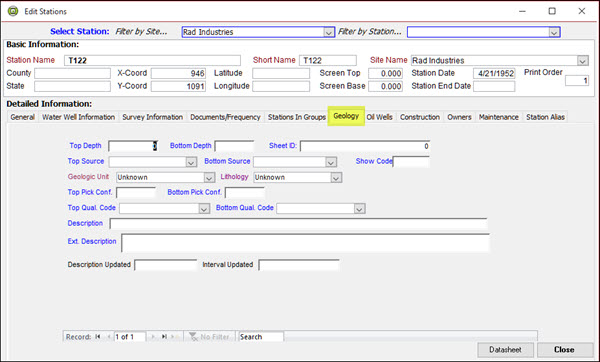Open the Lithology dropdown
This screenshot has width=600, height=362.
336,178
